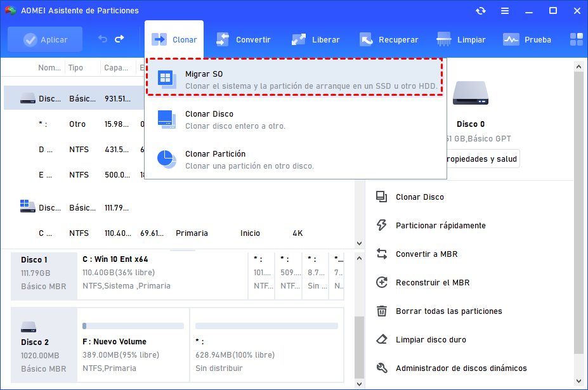Click partition list scroll down arrow
The height and width of the screenshot is (390, 588).
[359, 244]
